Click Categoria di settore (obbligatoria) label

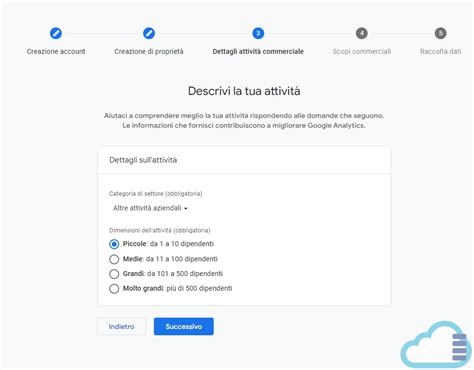(156, 194)
